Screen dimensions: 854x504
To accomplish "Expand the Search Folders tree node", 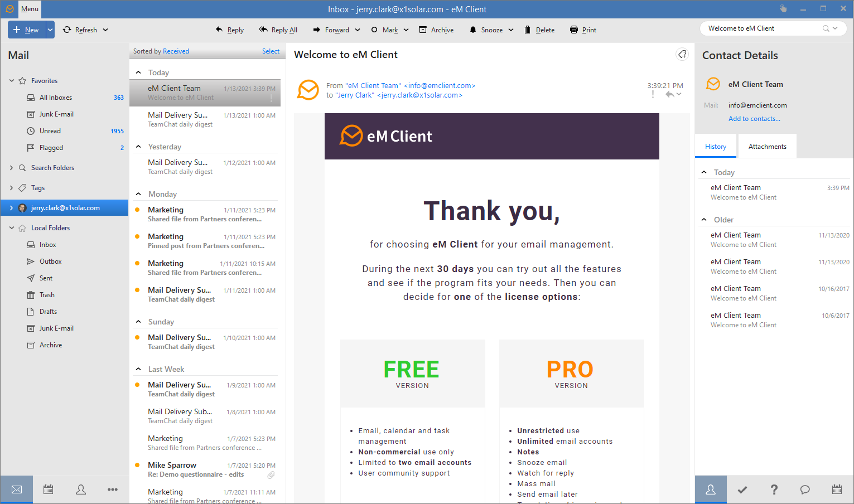I will 11,168.
